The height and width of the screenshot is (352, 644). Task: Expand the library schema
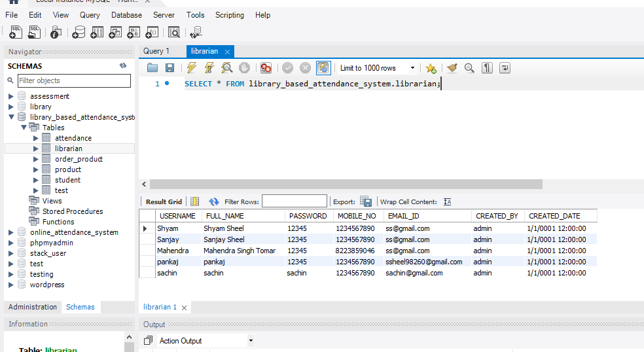click(10, 107)
